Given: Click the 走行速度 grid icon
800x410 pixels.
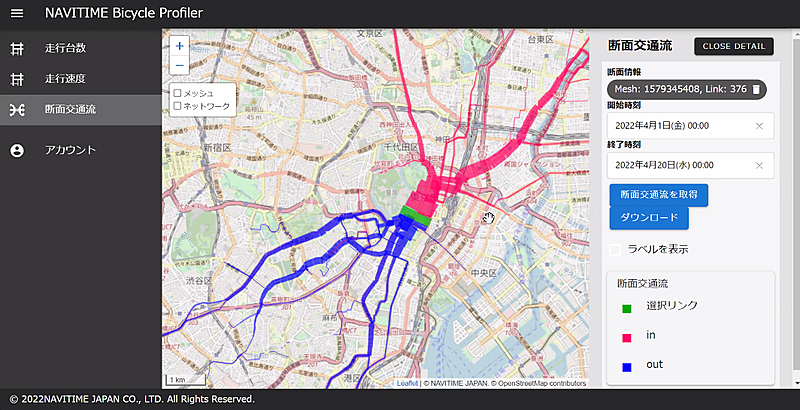Looking at the screenshot, I should click(x=17, y=79).
